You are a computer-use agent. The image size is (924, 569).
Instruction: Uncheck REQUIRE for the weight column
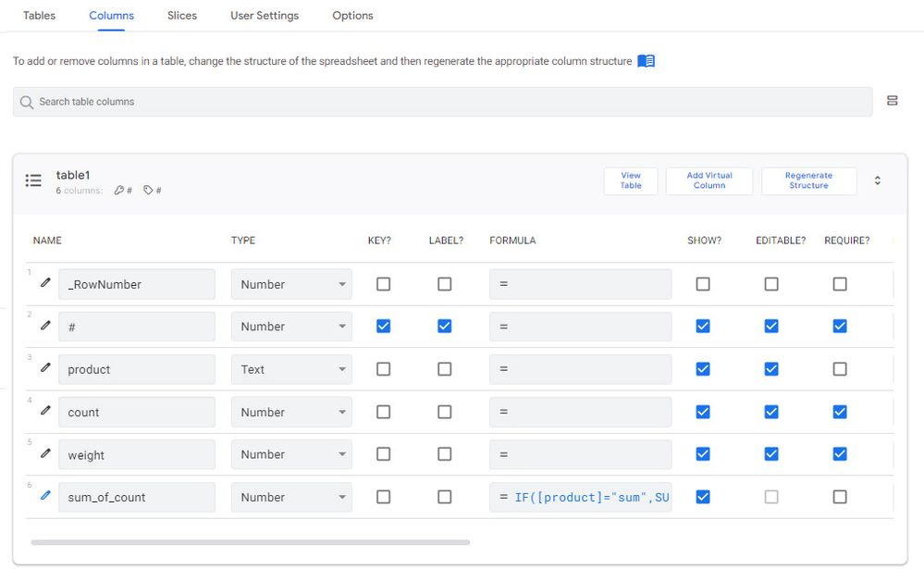(840, 454)
